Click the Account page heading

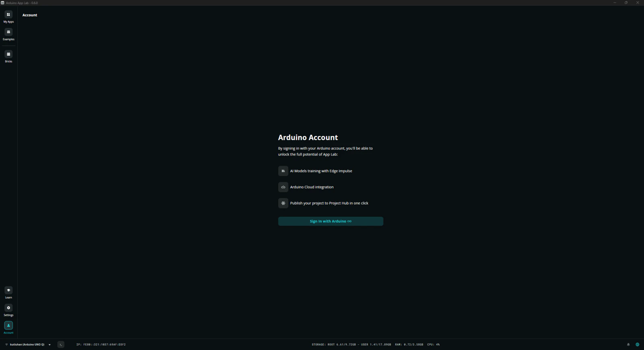(x=30, y=15)
